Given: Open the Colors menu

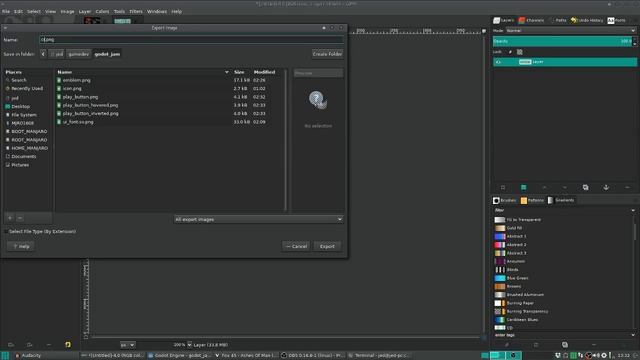Looking at the screenshot, I should pos(102,11).
